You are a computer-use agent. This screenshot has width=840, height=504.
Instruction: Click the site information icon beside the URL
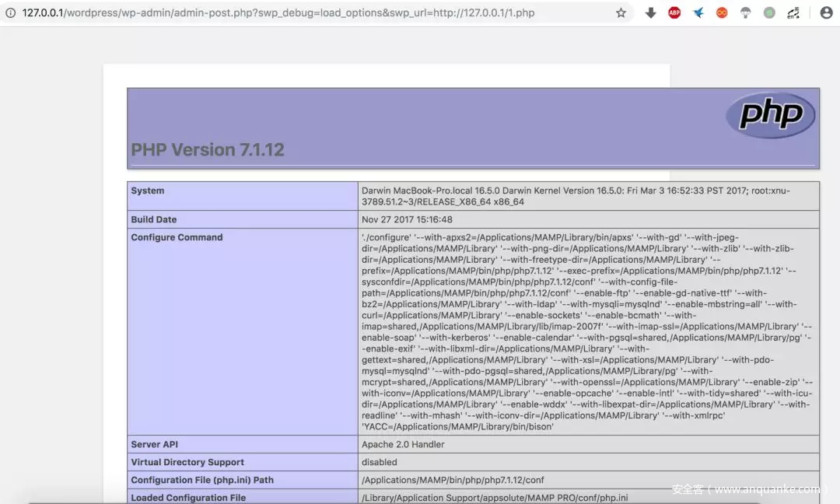click(10, 12)
